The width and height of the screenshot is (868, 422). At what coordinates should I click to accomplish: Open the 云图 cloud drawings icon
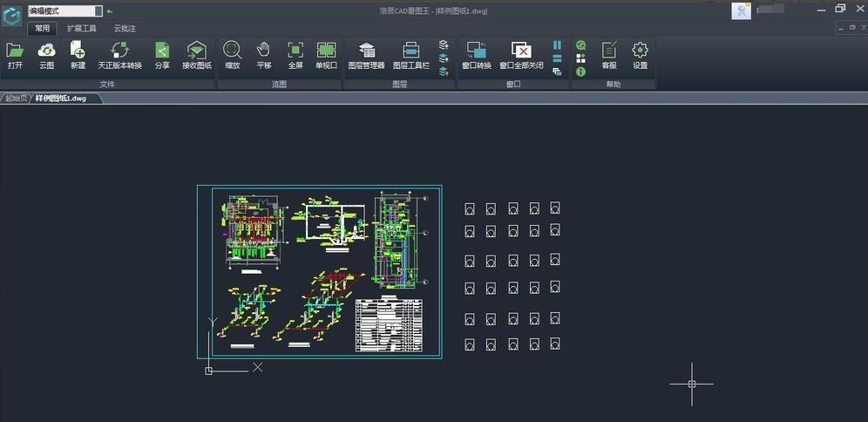46,54
